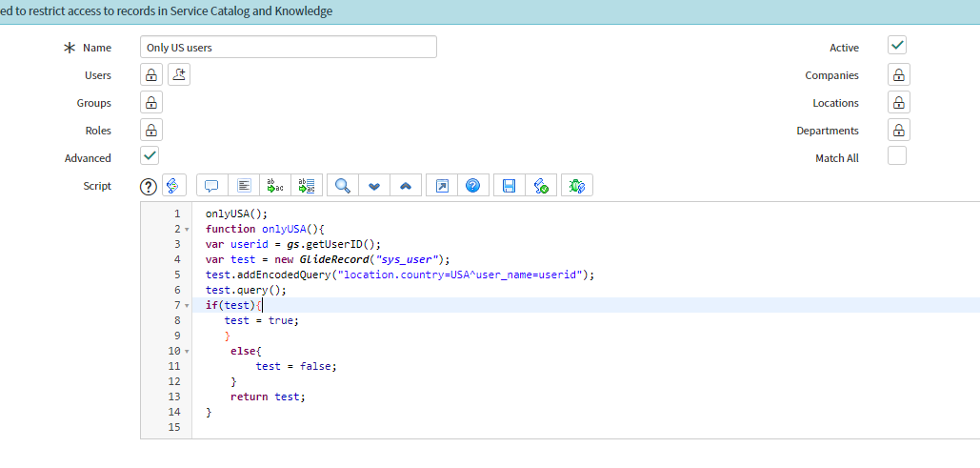Click the line 'test.query();'

tap(246, 290)
